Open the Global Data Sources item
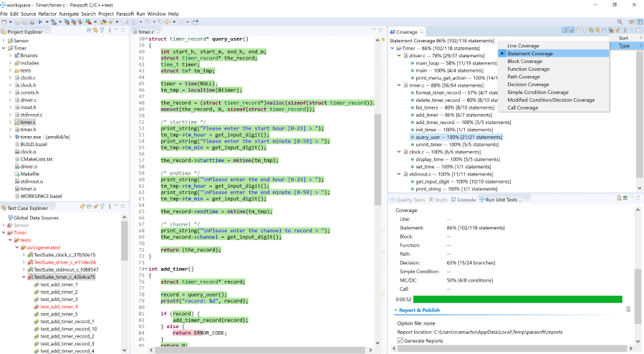The height and width of the screenshot is (354, 644). [x=35, y=217]
